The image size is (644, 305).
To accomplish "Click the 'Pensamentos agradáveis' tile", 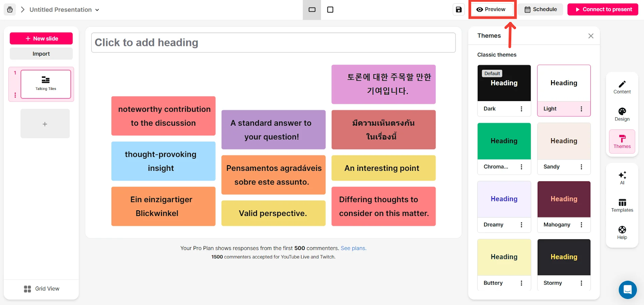I will click(x=273, y=175).
